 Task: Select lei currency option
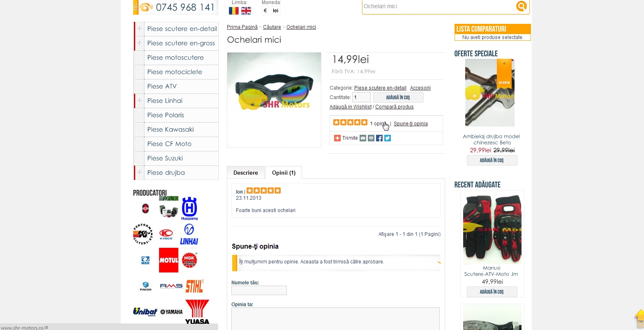click(x=275, y=11)
